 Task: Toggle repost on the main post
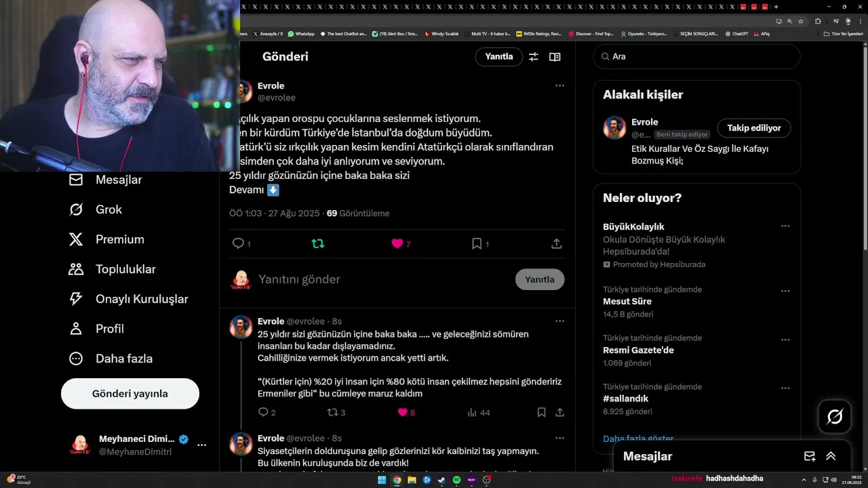point(317,243)
